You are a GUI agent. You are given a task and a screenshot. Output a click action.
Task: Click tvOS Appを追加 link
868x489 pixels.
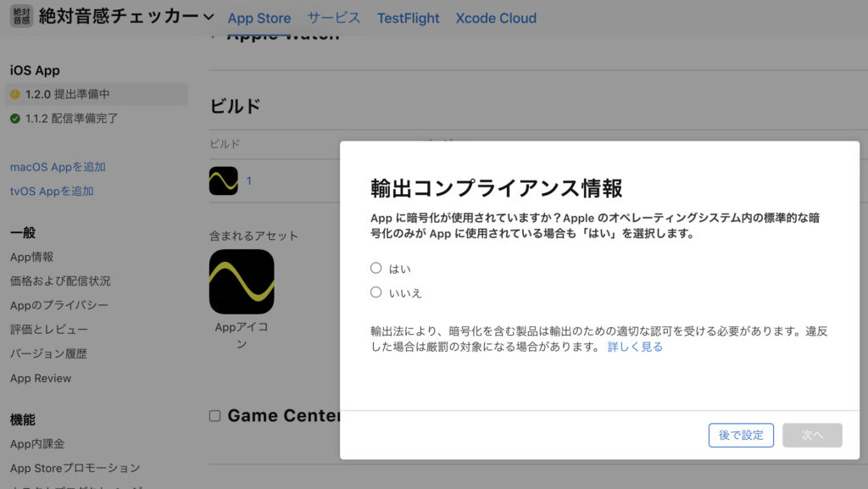(52, 191)
